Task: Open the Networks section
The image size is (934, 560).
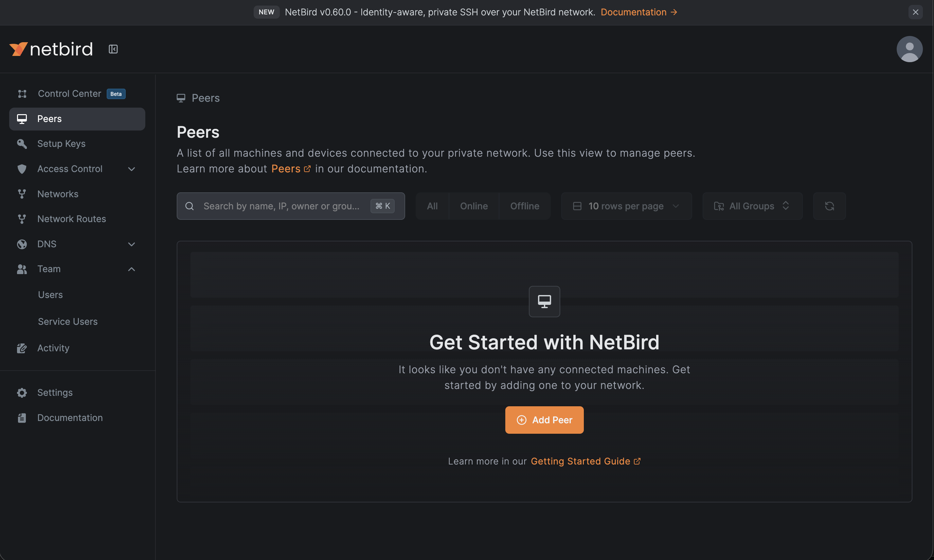Action: click(x=57, y=194)
